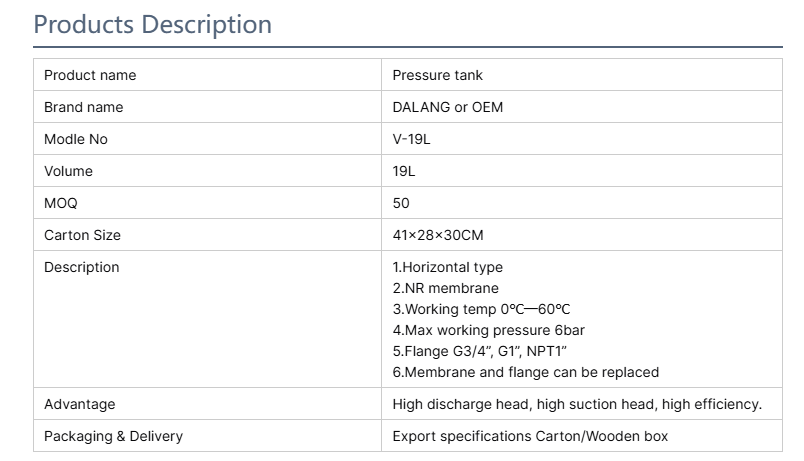Select the High discharge head advantage text
The width and height of the screenshot is (804, 461).
577,404
